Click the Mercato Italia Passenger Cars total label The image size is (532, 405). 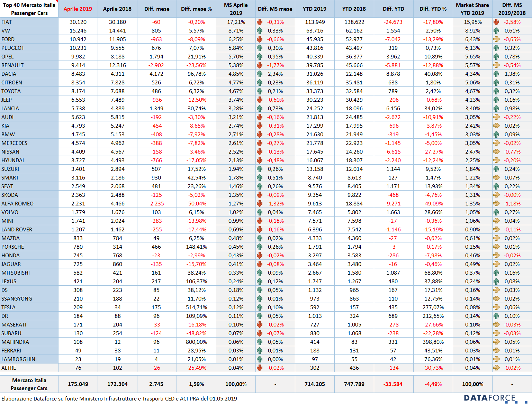click(29, 384)
